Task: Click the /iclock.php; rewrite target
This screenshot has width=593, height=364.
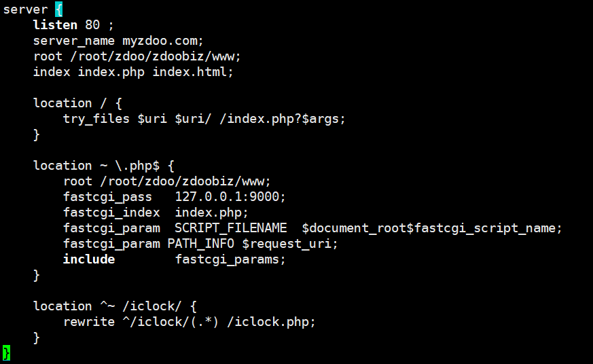Action: [271, 322]
